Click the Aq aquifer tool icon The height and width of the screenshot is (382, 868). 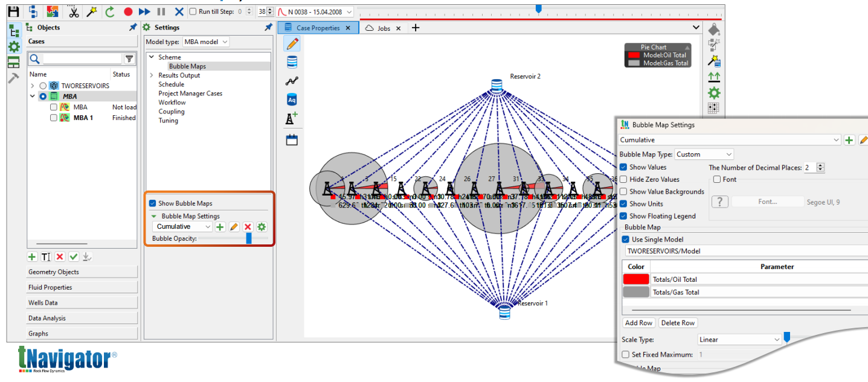pyautogui.click(x=292, y=100)
